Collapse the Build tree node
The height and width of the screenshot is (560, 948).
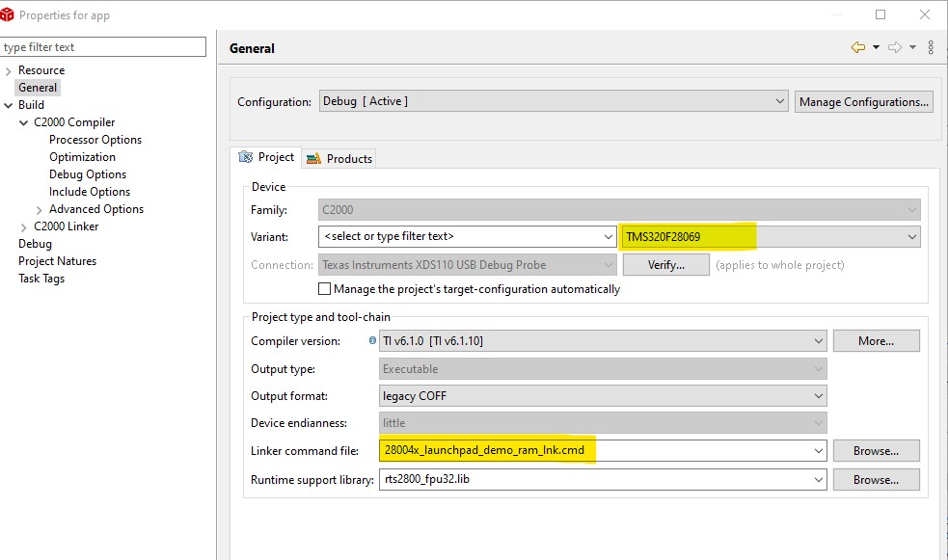(x=8, y=105)
